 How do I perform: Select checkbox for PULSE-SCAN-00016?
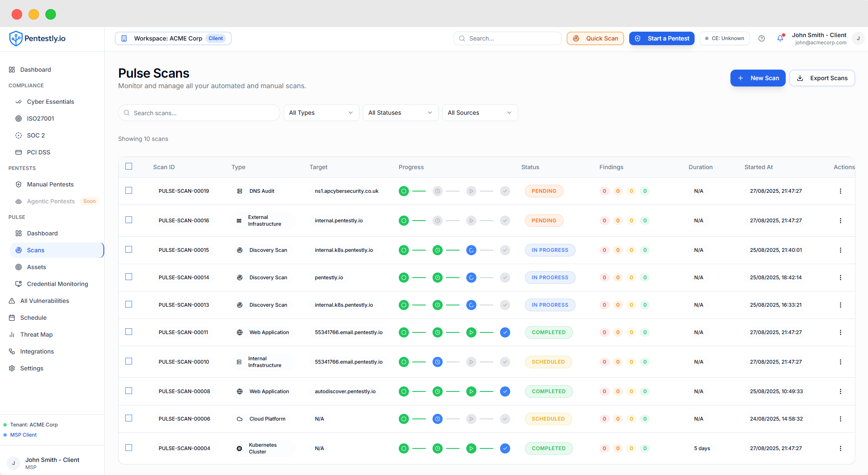[129, 220]
